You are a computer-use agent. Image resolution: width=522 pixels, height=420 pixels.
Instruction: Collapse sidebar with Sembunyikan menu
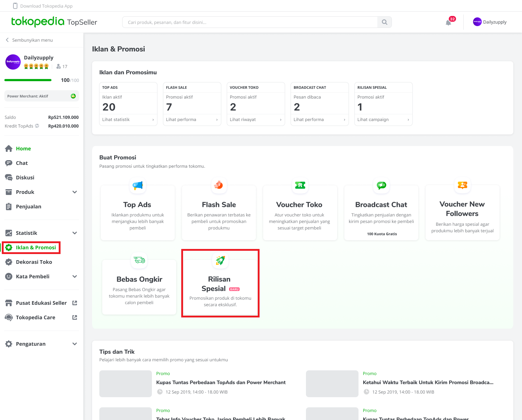29,40
